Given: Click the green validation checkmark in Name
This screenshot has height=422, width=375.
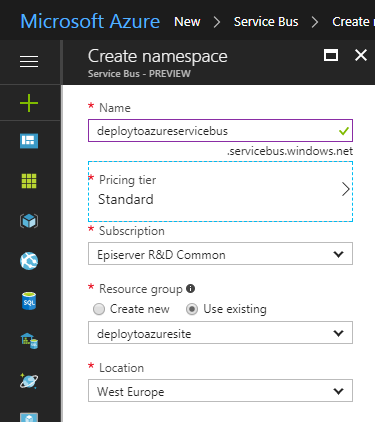Looking at the screenshot, I should 344,131.
